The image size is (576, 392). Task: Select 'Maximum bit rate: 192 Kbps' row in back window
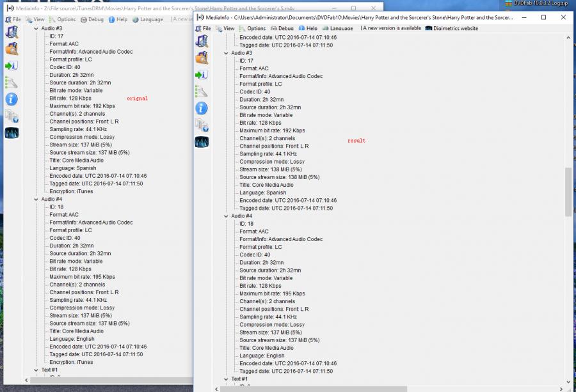(83, 106)
